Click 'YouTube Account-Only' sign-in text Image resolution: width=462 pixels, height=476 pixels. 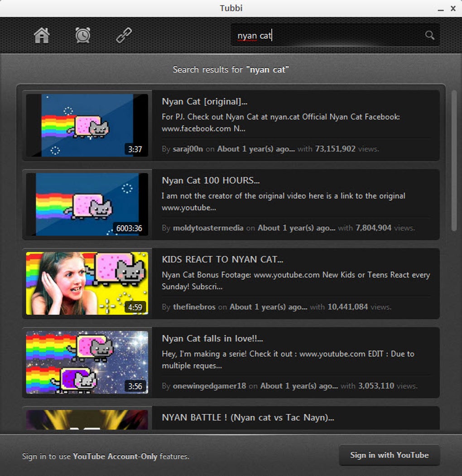(115, 456)
